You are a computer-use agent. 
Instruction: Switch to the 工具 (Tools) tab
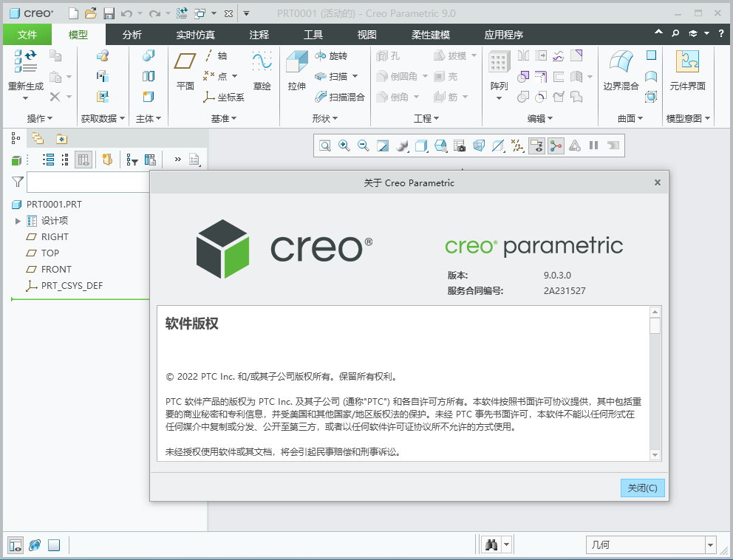tap(313, 35)
